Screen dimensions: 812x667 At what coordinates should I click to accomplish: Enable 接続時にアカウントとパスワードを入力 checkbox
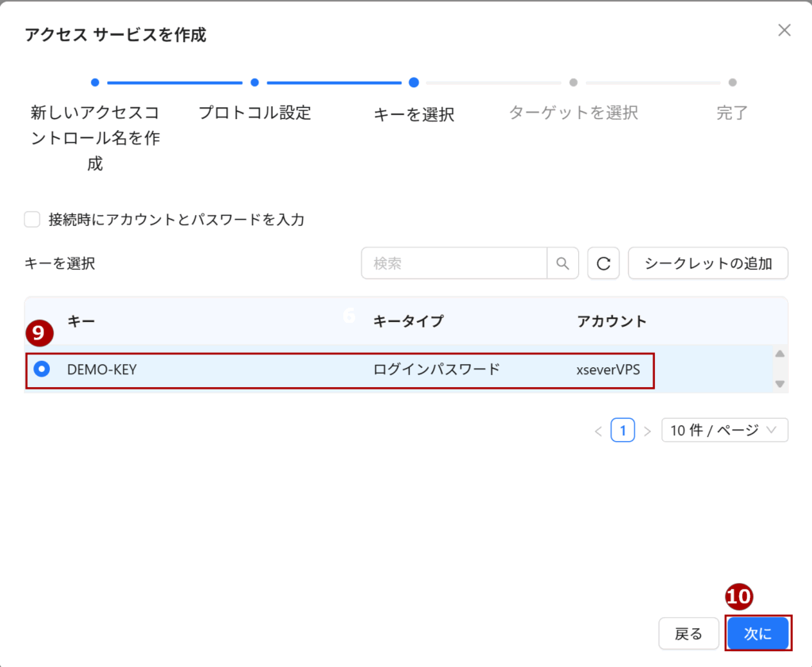(33, 220)
